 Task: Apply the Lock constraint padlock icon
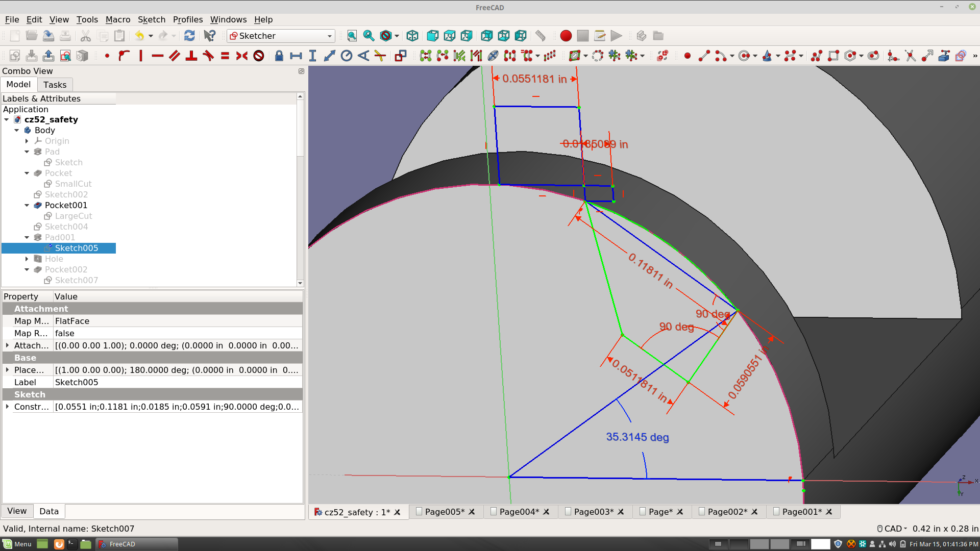[279, 56]
